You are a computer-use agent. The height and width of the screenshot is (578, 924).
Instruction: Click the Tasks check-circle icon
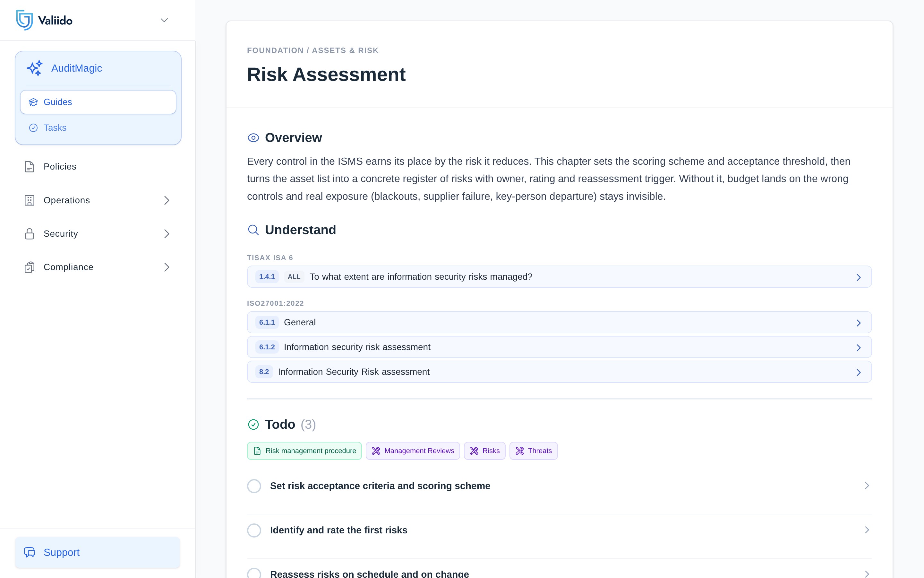pos(33,128)
